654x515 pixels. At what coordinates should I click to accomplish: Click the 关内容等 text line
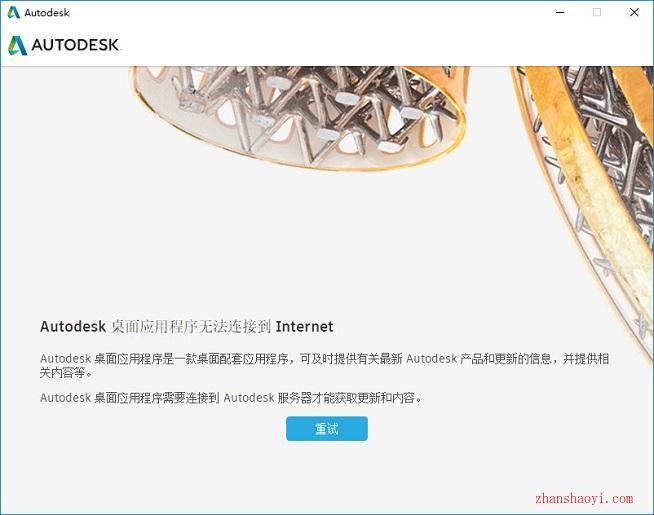point(66,372)
